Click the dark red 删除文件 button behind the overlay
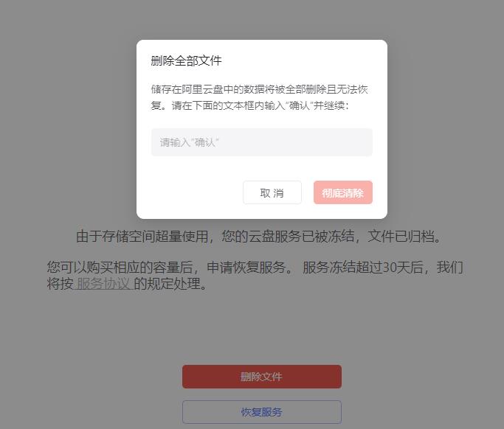This screenshot has width=504, height=429. (x=262, y=377)
